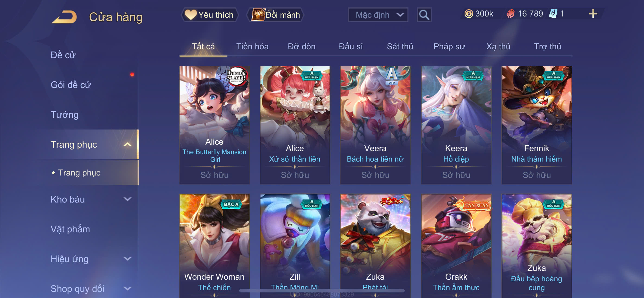Expand the Shop quy đổi section

point(128,288)
